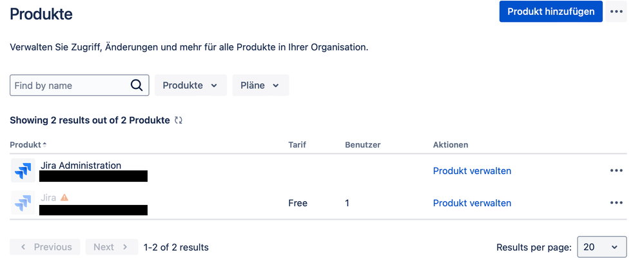Open actions menu for Jira Administration row

(616, 171)
